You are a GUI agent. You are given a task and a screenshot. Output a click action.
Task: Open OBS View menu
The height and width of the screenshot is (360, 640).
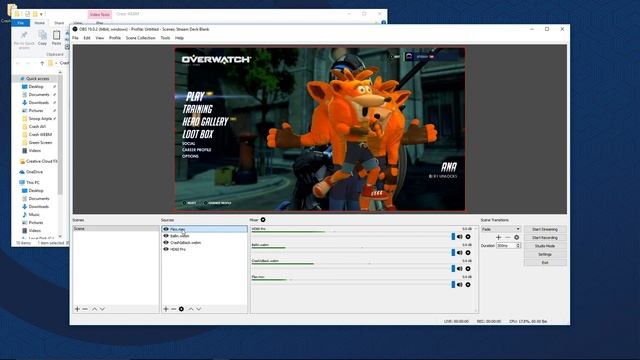coord(100,38)
